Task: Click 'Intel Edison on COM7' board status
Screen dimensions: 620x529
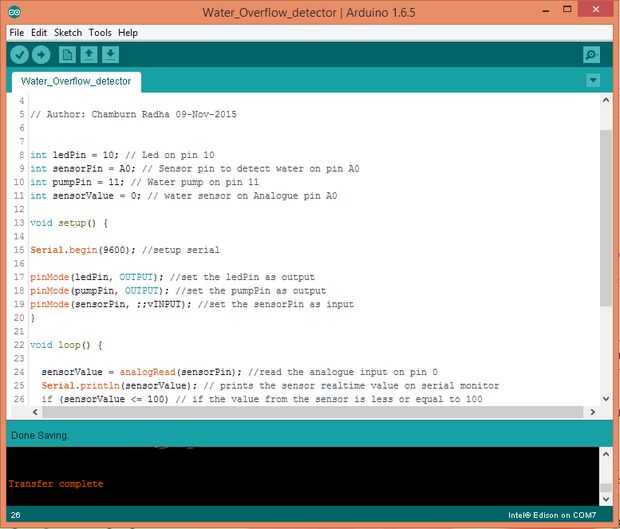Action: pos(552,515)
